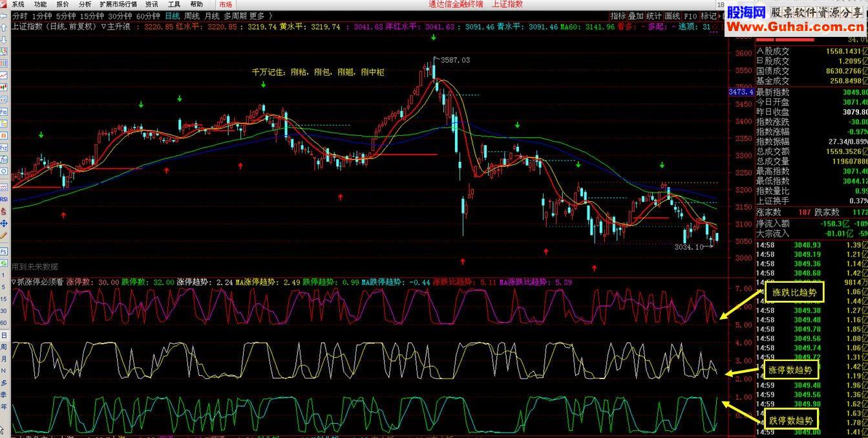Open the 多周期 multi-period view
Viewport: 868px width, 438px height.
pyautogui.click(x=235, y=16)
